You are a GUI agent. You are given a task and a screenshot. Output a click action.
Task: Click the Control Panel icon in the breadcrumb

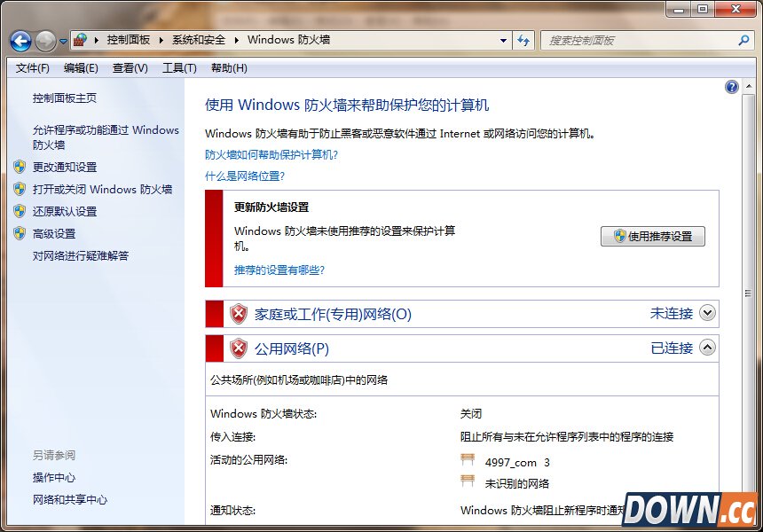pyautogui.click(x=80, y=41)
